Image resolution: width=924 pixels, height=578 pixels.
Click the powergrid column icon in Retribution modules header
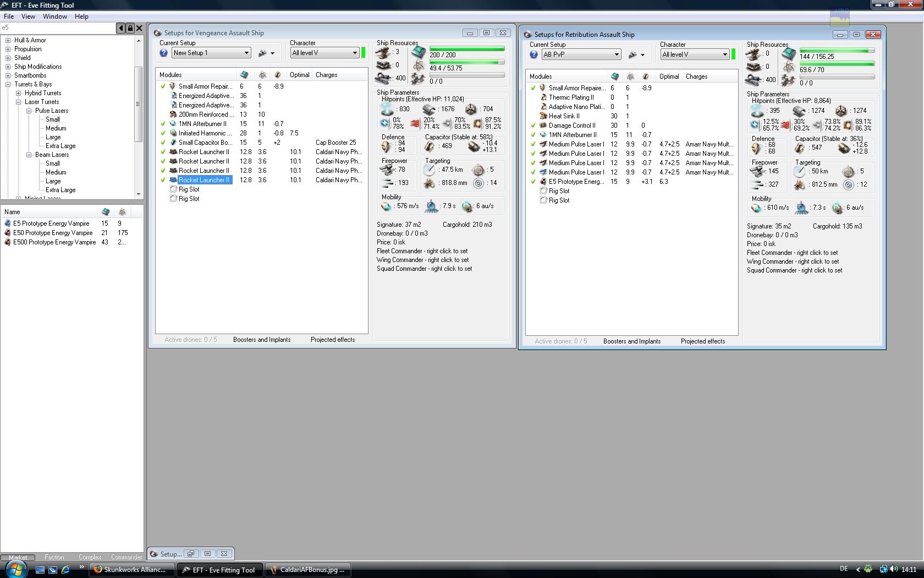click(630, 77)
